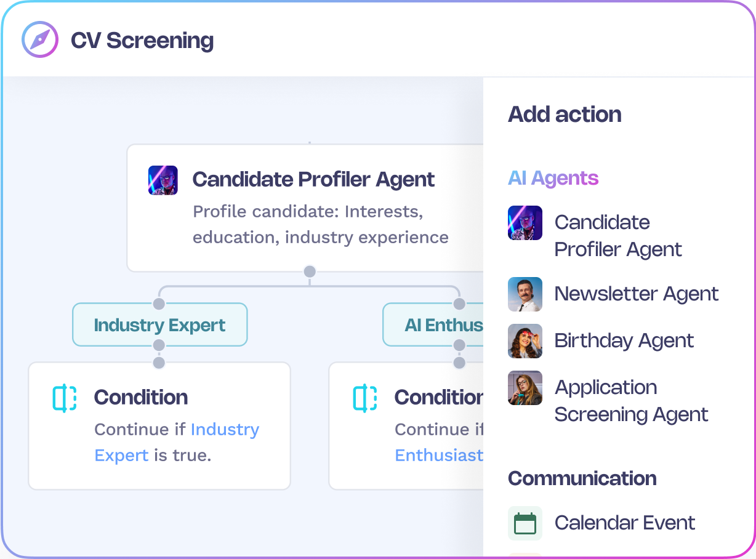Choose the Application Screening Agent entry
Viewport: 756px width, 559px height.
630,401
